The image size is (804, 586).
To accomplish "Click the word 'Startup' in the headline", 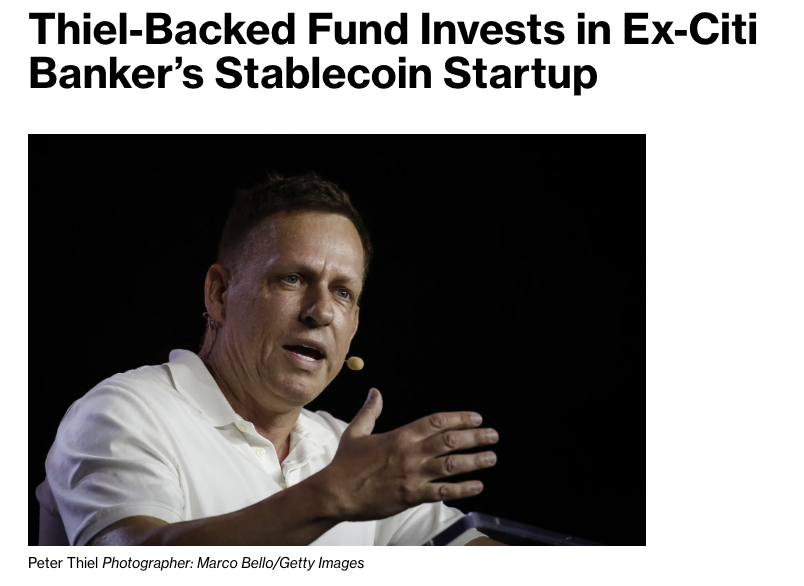I will click(x=520, y=75).
